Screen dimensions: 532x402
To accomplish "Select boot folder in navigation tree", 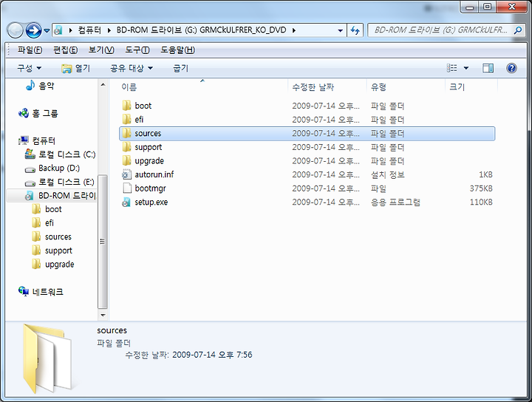I will pyautogui.click(x=47, y=209).
